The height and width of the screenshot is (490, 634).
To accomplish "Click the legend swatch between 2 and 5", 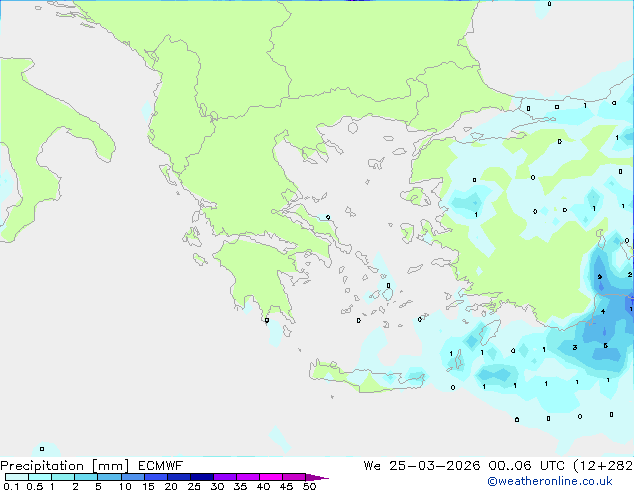I will pyautogui.click(x=86, y=477).
